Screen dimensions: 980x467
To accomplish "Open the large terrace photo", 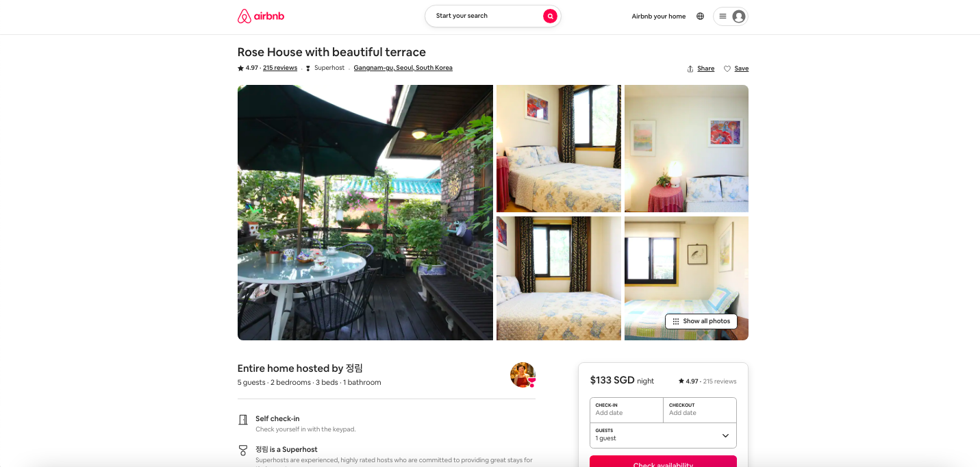I will tap(365, 212).
